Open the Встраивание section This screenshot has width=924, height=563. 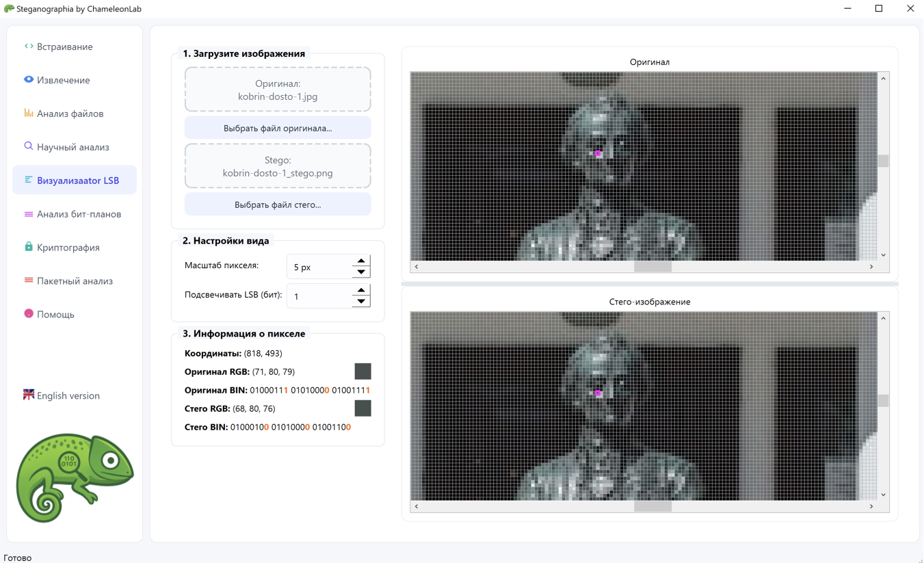[75, 47]
